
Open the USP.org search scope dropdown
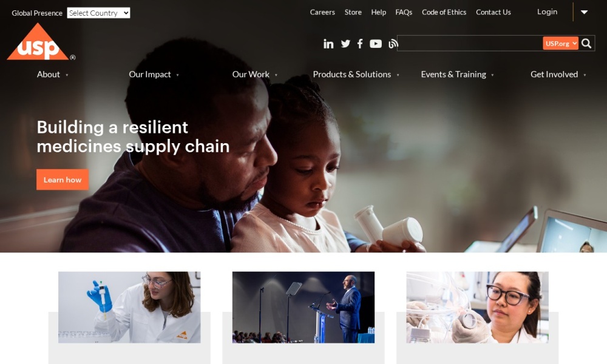560,43
